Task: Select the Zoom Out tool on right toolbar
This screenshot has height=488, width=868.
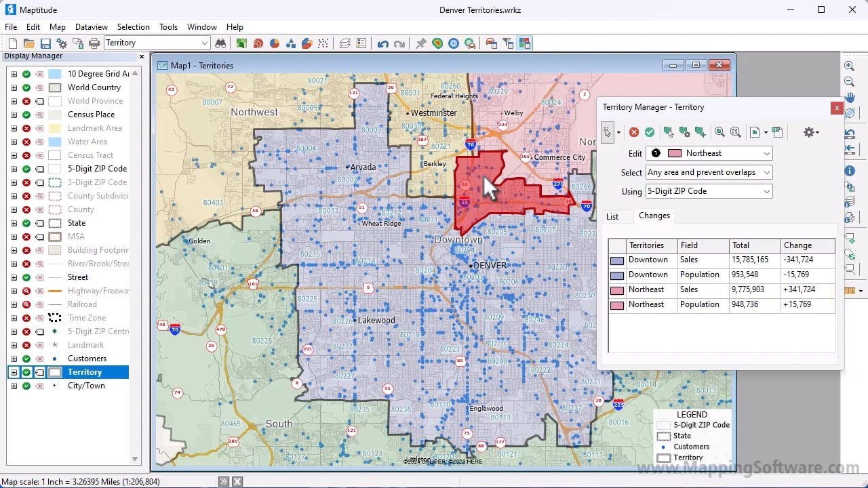Action: pyautogui.click(x=849, y=82)
